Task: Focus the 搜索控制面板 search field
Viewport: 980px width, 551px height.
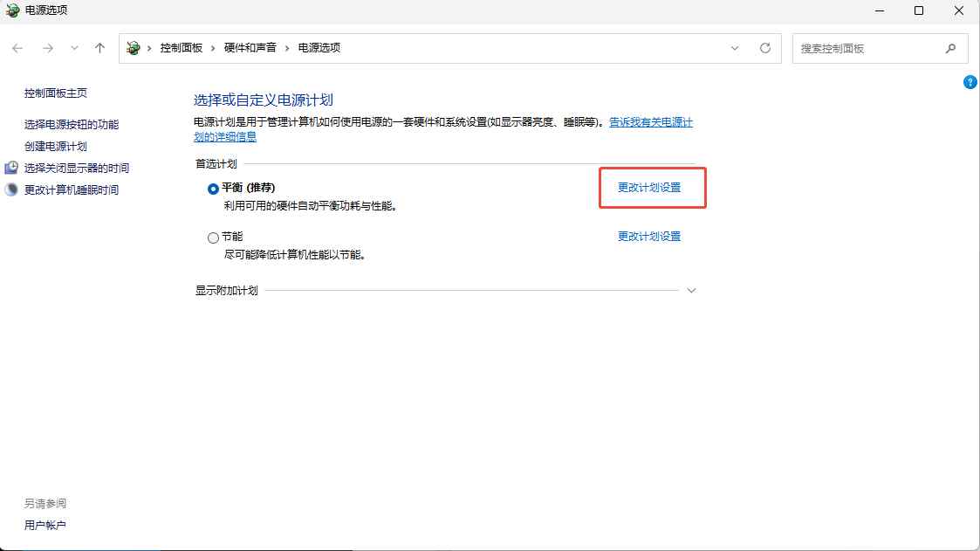Action: [x=880, y=48]
